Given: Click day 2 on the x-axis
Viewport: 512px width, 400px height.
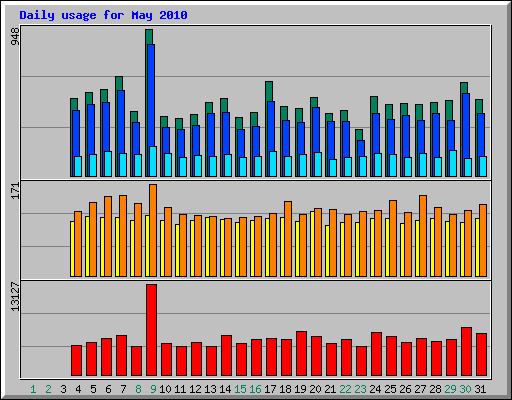Looking at the screenshot, I should pos(48,389).
